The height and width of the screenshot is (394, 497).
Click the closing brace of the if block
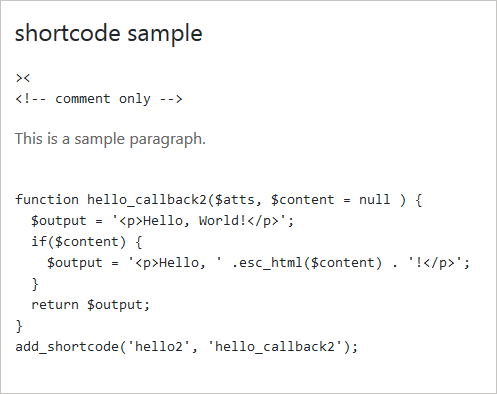[35, 284]
